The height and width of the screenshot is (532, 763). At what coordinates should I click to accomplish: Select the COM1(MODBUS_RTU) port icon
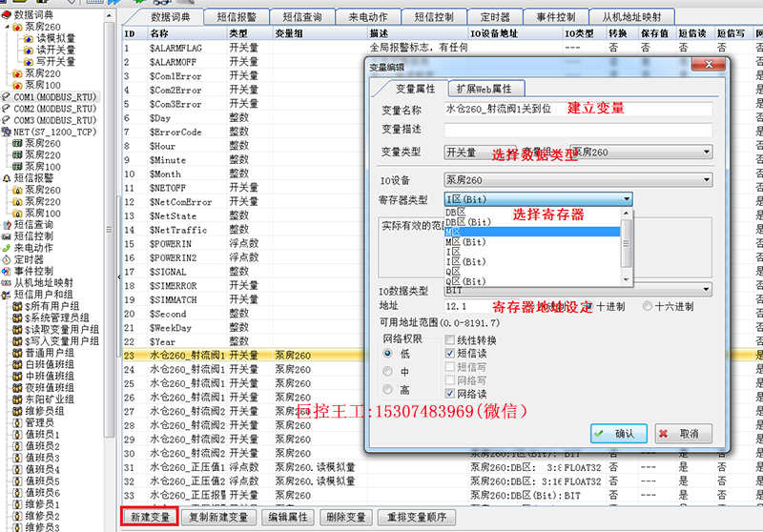(x=6, y=97)
